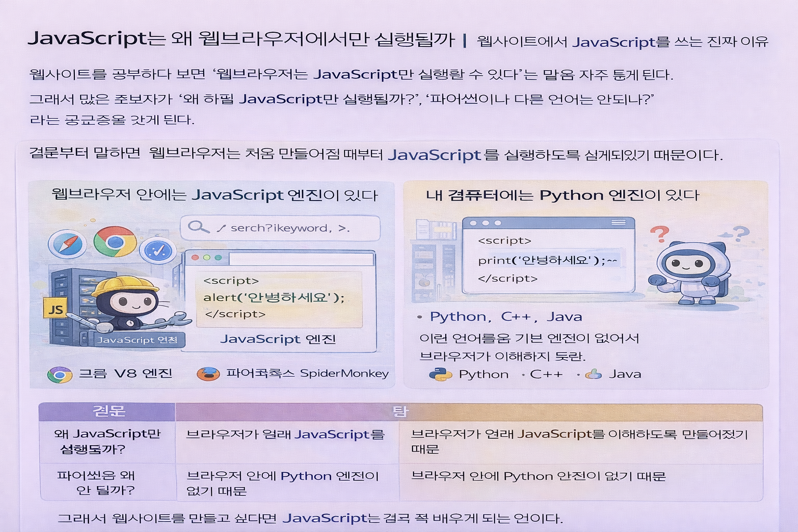
Task: Click the red dot in the alert window title bar
Action: point(195,257)
